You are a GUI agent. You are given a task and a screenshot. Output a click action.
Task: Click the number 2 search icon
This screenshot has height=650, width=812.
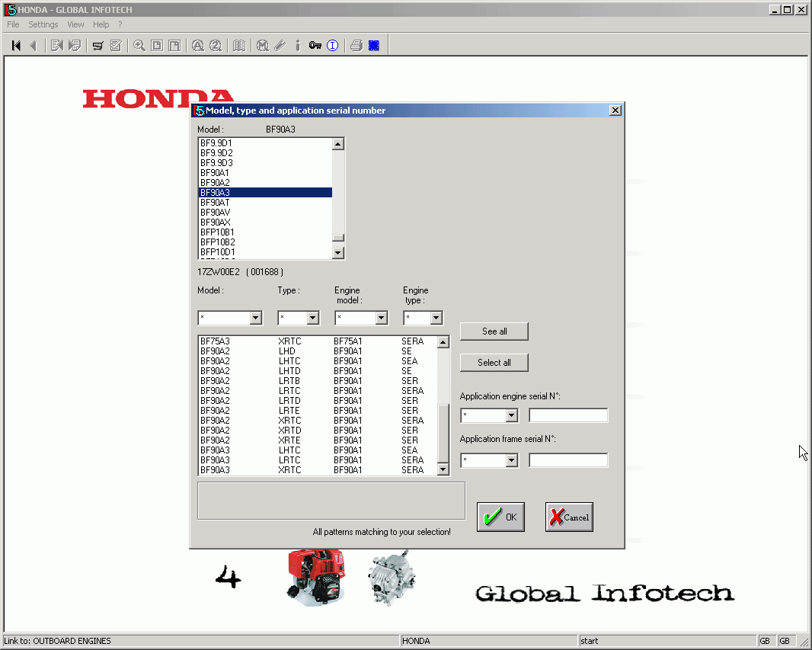[x=216, y=46]
